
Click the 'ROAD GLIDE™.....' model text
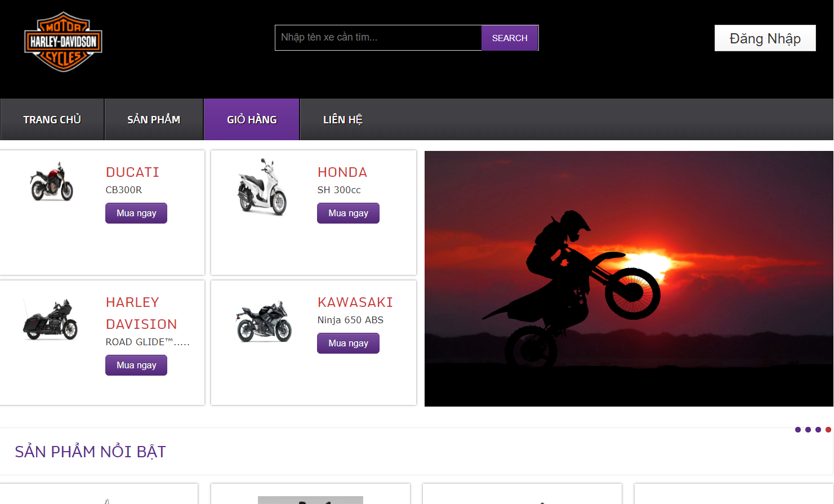148,342
